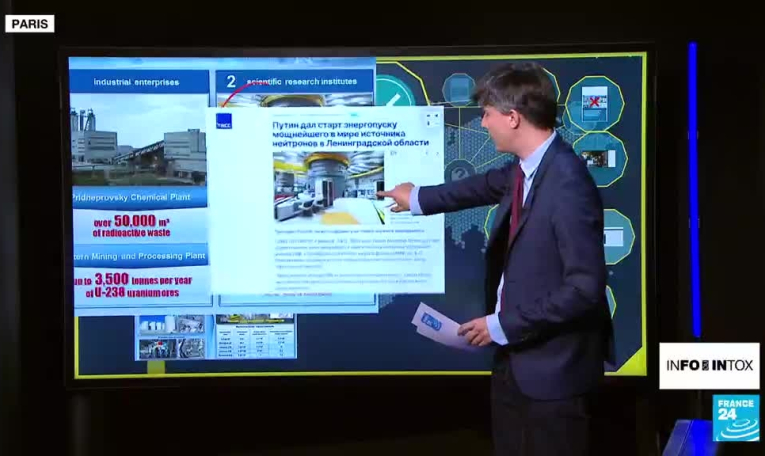Open the small photo thumbnail below the X-marked octagon
765x456 pixels.
tap(599, 159)
